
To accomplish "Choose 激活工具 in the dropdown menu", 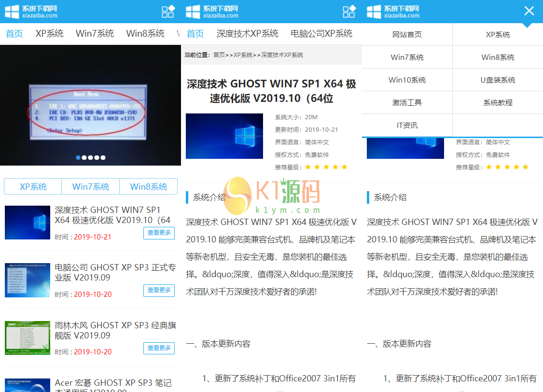I will [407, 102].
